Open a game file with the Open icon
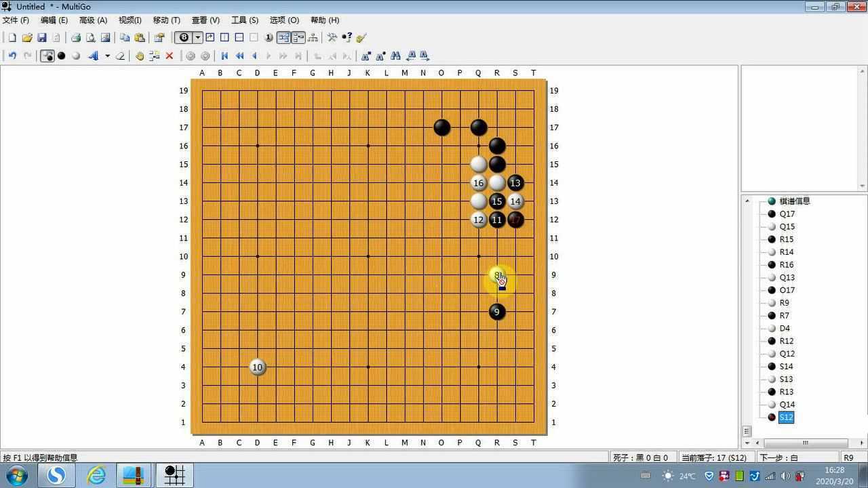868x488 pixels. click(27, 37)
